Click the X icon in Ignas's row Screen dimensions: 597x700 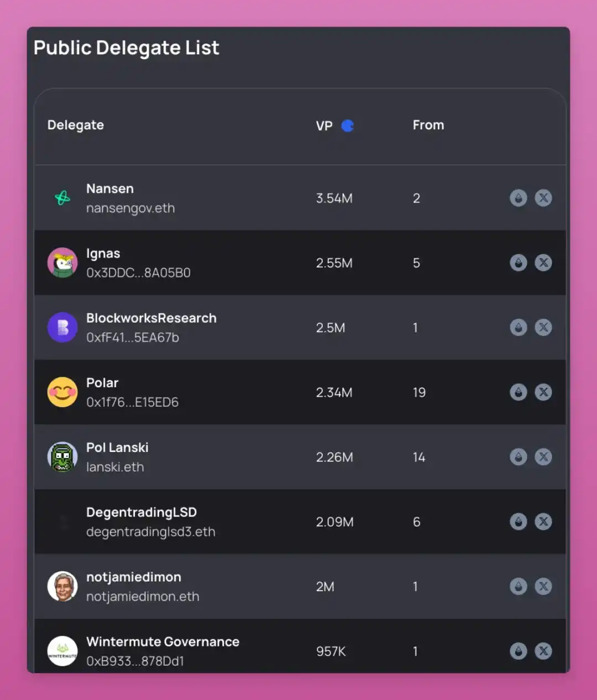543,262
